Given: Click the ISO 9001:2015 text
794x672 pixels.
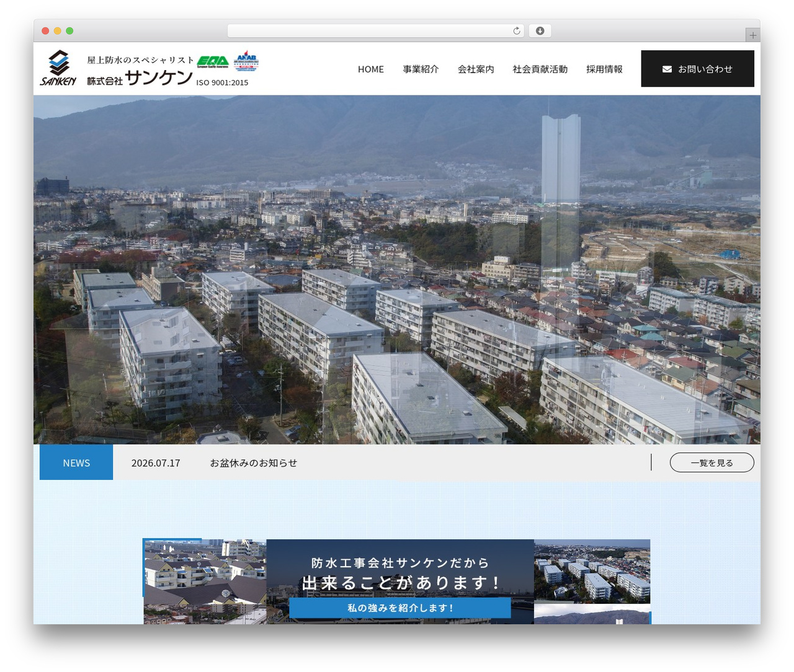Looking at the screenshot, I should [x=222, y=82].
